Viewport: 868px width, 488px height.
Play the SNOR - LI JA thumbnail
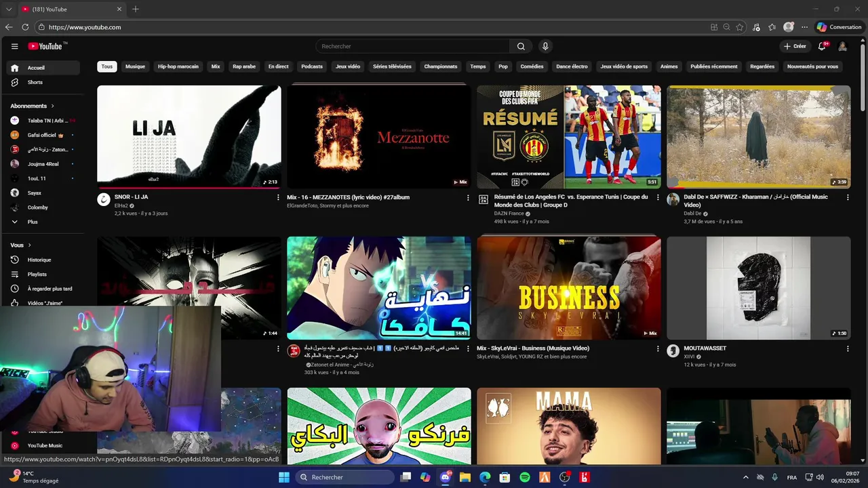point(189,137)
